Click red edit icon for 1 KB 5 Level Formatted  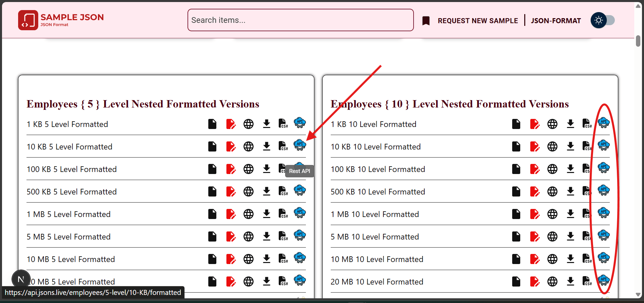[x=231, y=124]
